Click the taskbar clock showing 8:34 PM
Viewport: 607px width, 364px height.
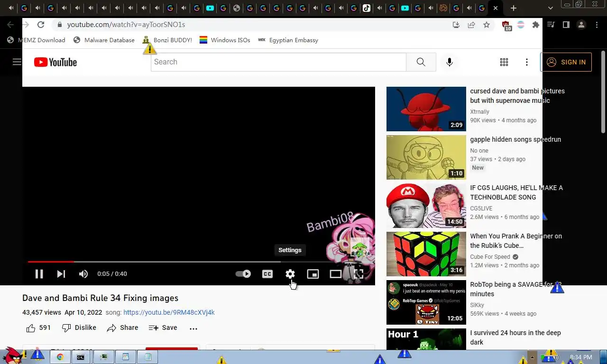coord(581,357)
